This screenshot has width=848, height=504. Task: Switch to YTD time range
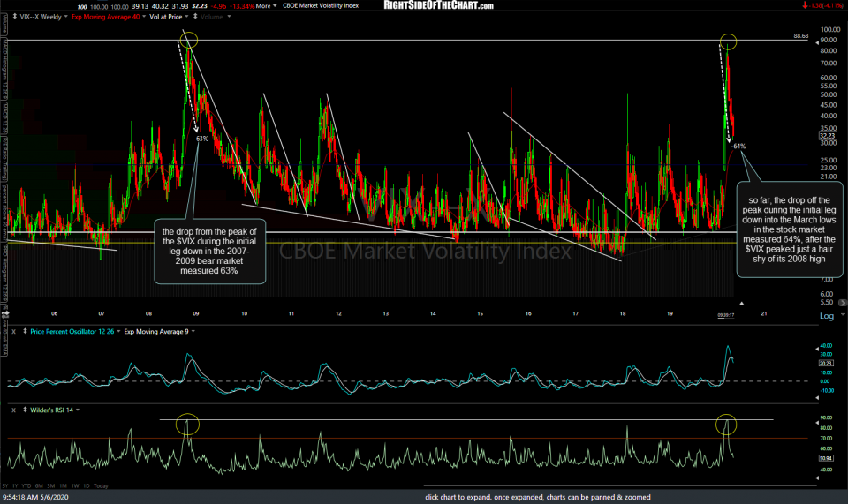26,485
